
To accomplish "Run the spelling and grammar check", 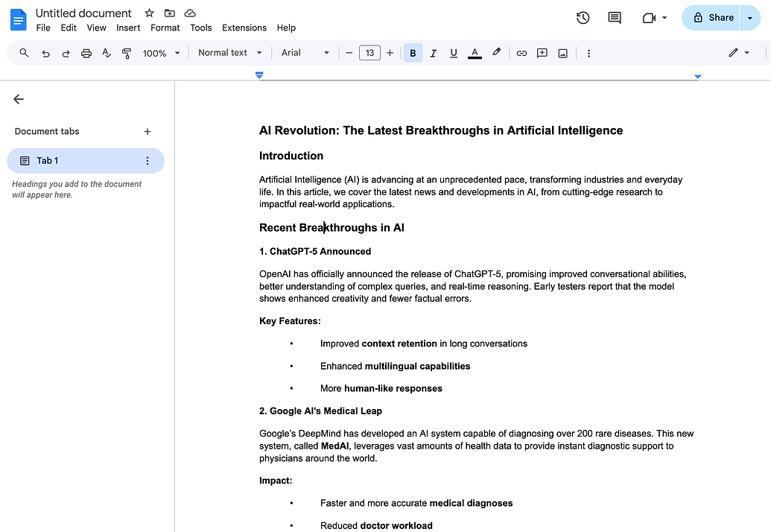I will pos(107,53).
